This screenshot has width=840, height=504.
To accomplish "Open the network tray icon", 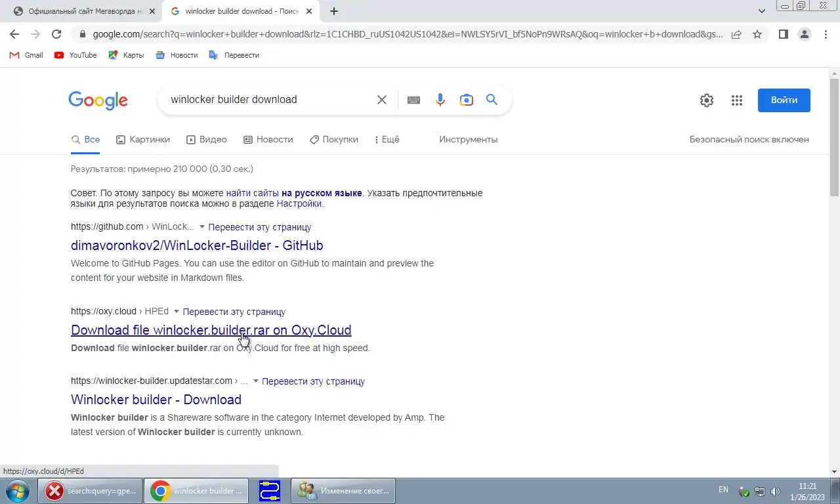I will point(760,491).
